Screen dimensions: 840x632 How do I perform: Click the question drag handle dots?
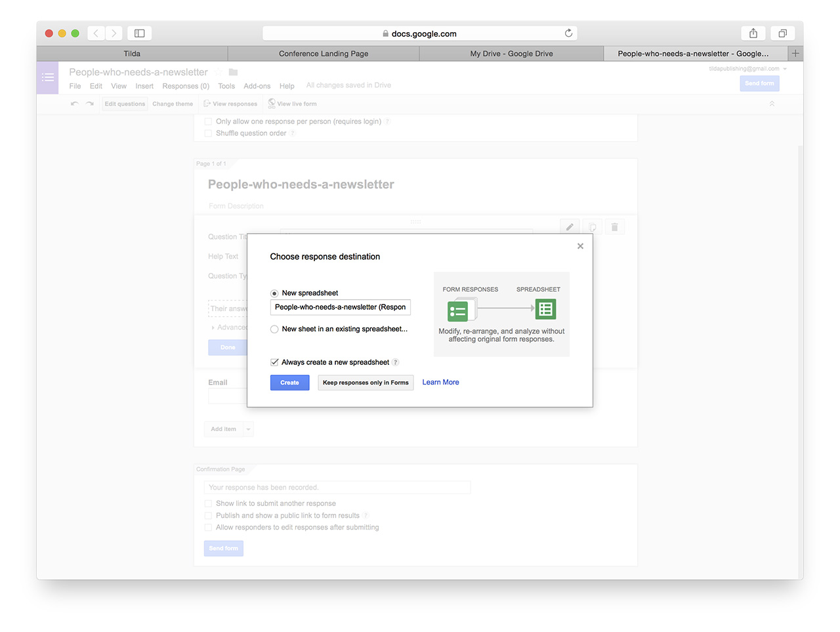[x=415, y=222]
